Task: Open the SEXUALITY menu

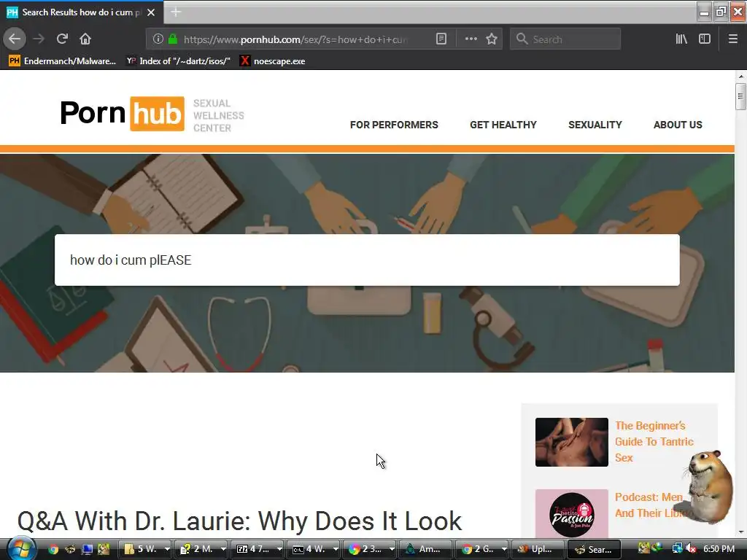Action: (x=595, y=125)
